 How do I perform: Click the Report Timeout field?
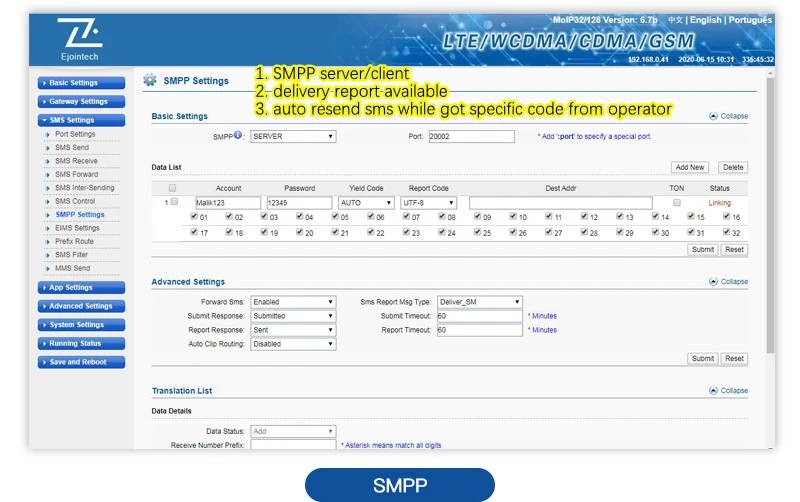pyautogui.click(x=480, y=330)
